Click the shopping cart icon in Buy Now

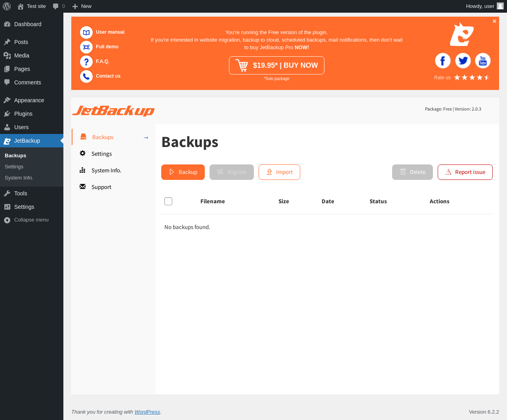242,65
